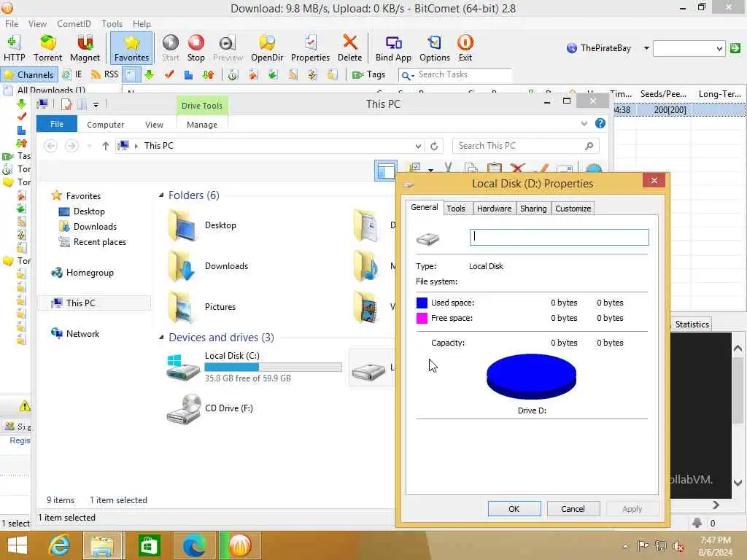Click the Windows Start button

click(18, 545)
